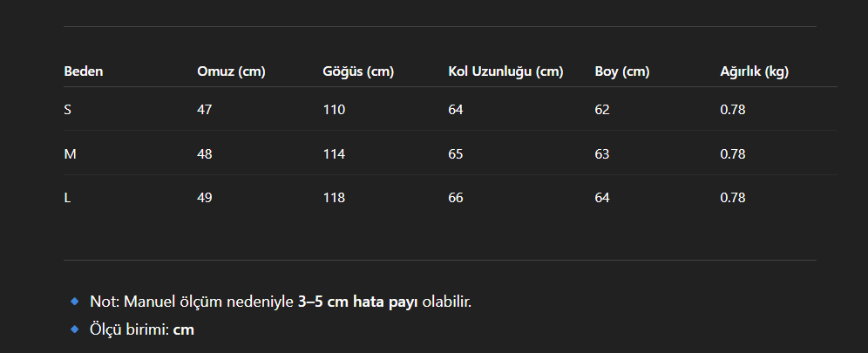Click chest value 114 for size M
Viewport: 868px width, 353px height.
334,153
